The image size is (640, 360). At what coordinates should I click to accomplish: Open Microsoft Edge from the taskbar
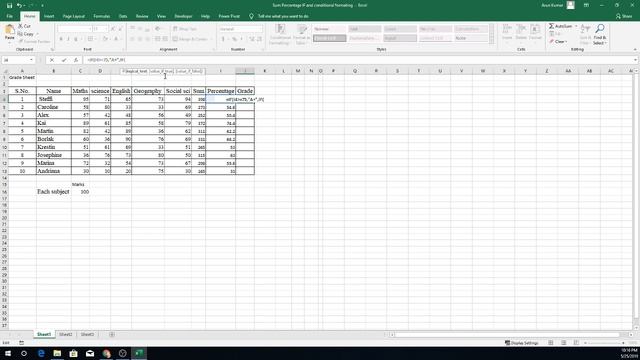point(41,353)
